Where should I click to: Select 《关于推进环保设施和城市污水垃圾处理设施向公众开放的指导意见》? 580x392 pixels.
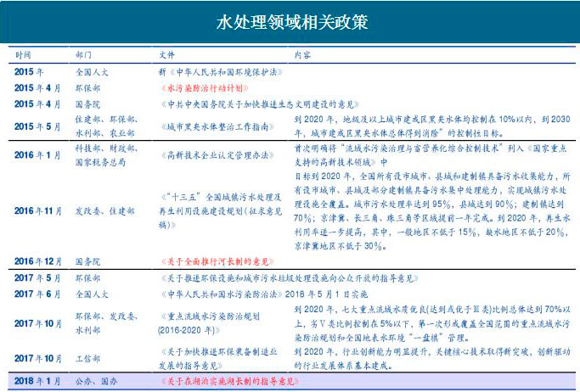click(x=290, y=278)
